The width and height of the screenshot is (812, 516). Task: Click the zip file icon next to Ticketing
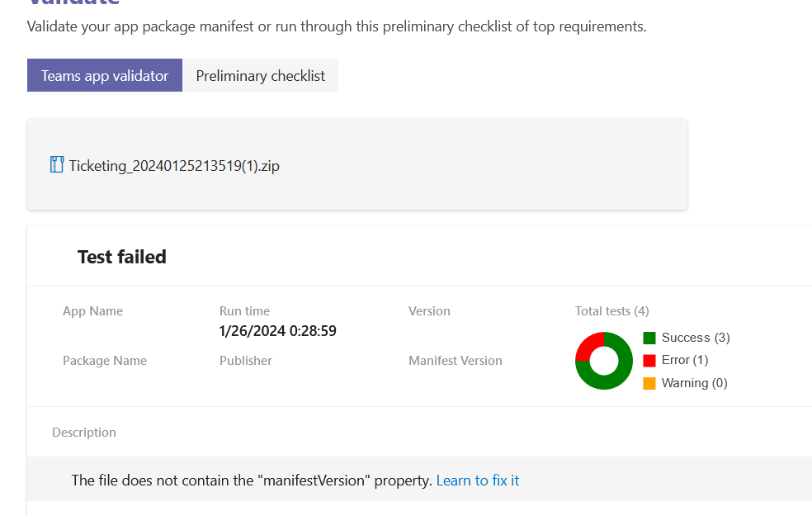pos(57,164)
